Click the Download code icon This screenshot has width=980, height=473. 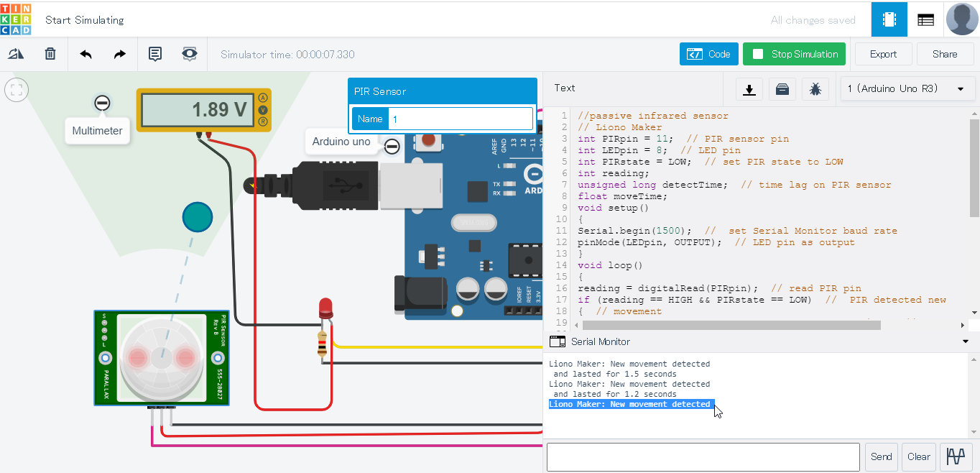pos(749,88)
